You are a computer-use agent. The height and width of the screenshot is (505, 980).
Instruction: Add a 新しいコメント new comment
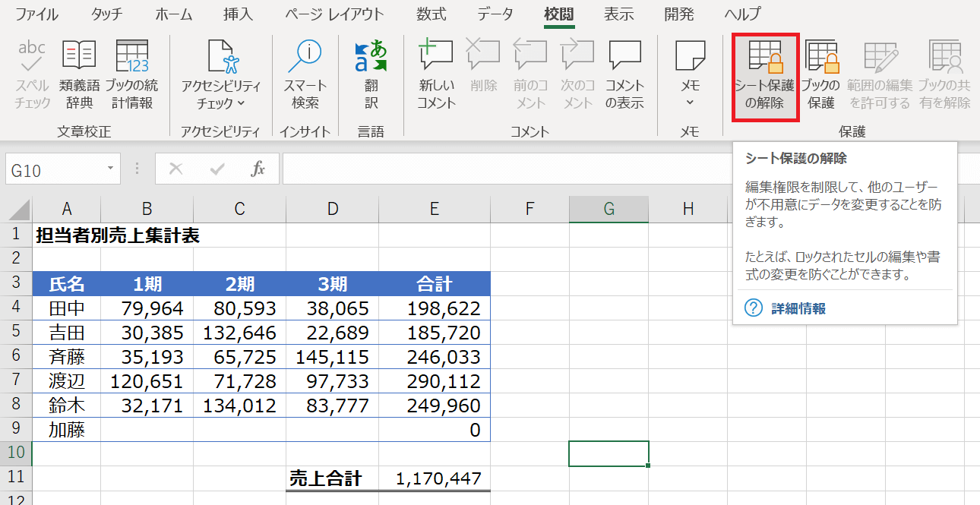coord(436,74)
